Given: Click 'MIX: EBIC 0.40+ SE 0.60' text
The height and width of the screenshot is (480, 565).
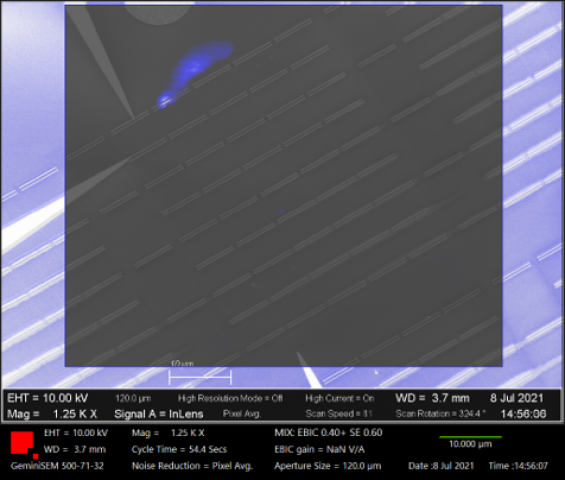Looking at the screenshot, I should (x=328, y=432).
